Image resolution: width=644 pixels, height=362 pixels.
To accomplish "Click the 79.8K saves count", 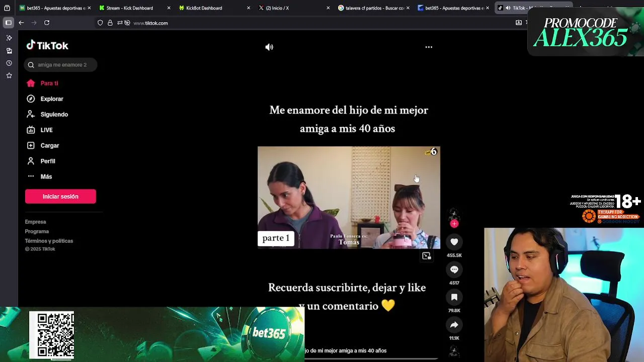I will click(x=454, y=311).
